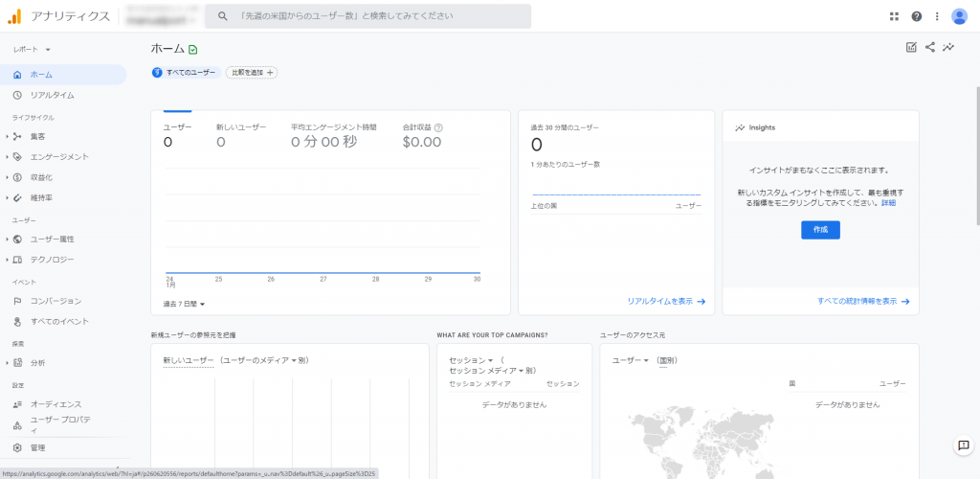Open the レポート dropdown at sidebar top
The image size is (980, 479).
(x=32, y=49)
